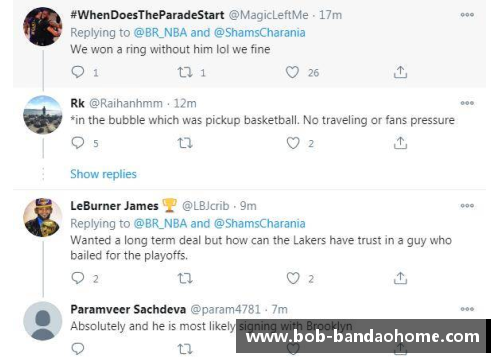Open @BR_NBA mention in LeBurner James reply

tap(160, 223)
